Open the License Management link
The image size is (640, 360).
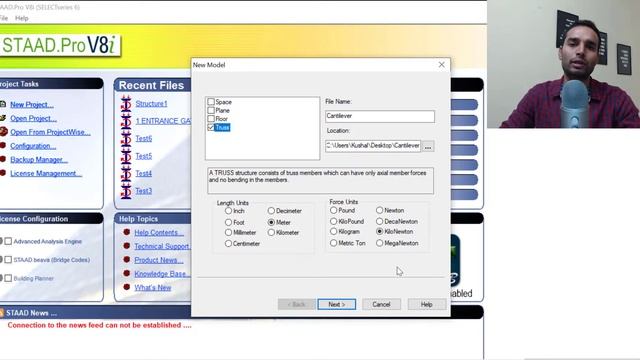click(46, 173)
